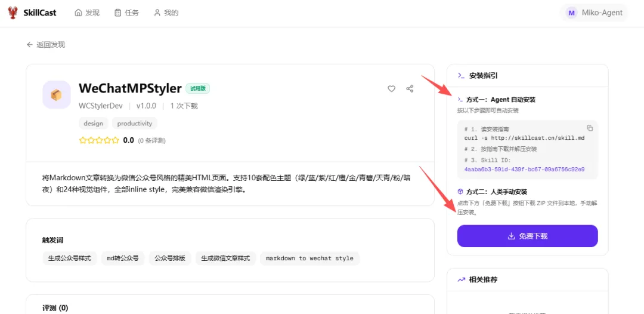Click trigger word 公众号排版
644x314 pixels.
coord(170,258)
